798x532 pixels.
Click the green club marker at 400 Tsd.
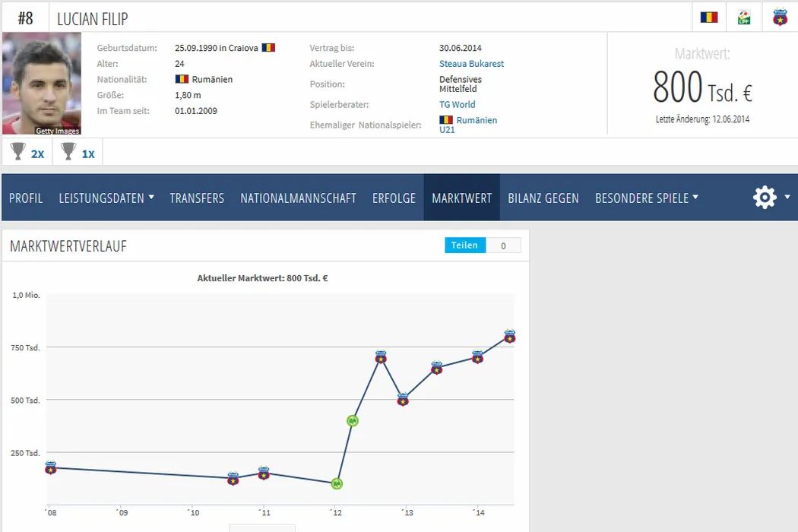pyautogui.click(x=353, y=420)
